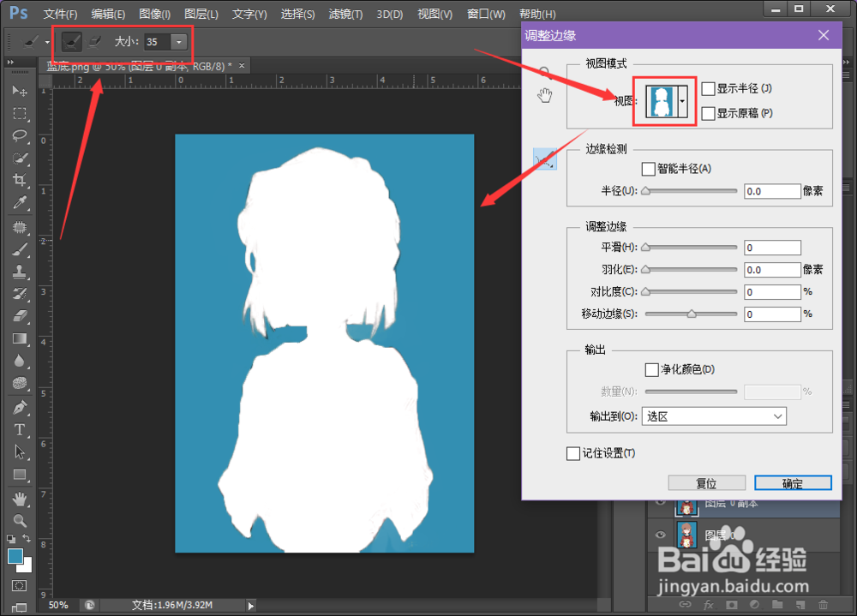Click 复位 button in dialog
The height and width of the screenshot is (616, 857).
706,483
